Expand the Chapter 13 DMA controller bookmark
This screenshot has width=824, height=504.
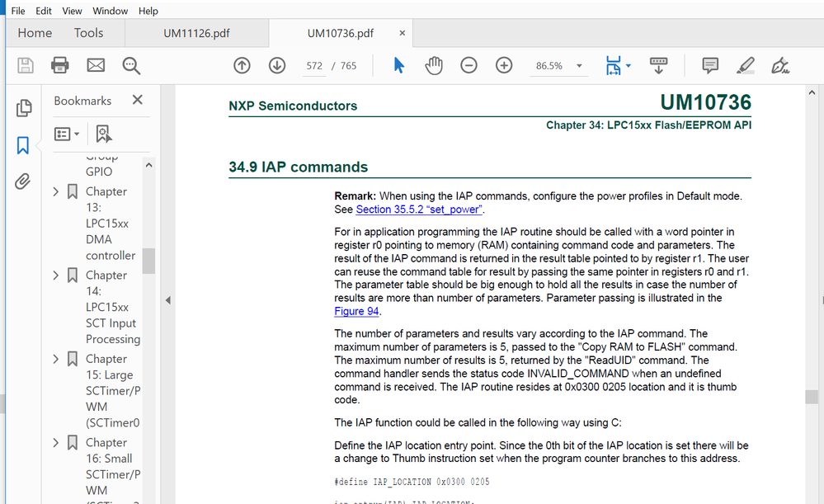56,192
